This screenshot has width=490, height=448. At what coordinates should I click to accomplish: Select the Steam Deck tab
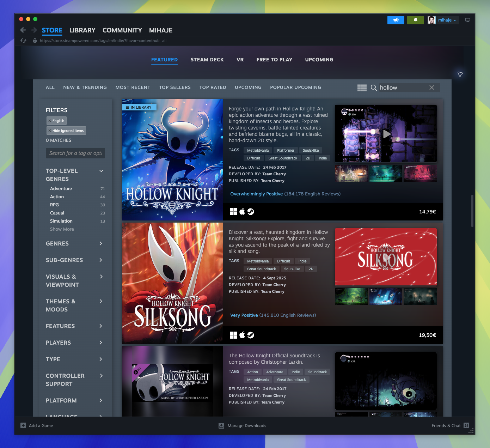pos(207,60)
